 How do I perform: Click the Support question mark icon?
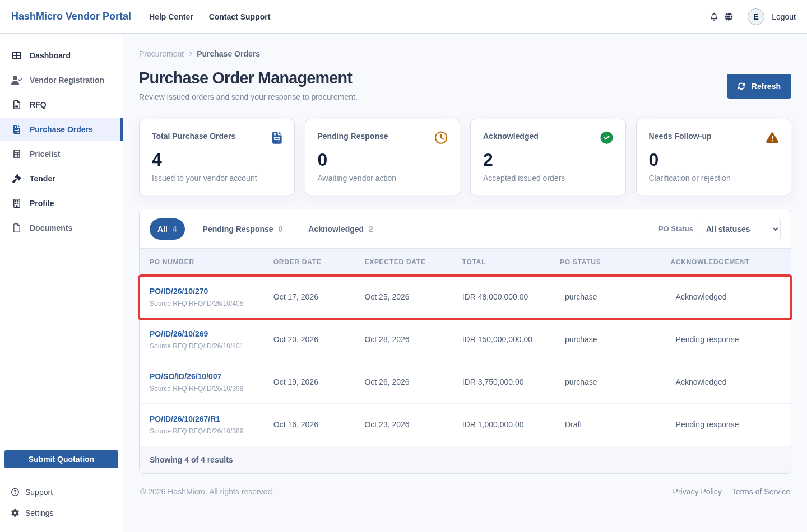(x=15, y=492)
